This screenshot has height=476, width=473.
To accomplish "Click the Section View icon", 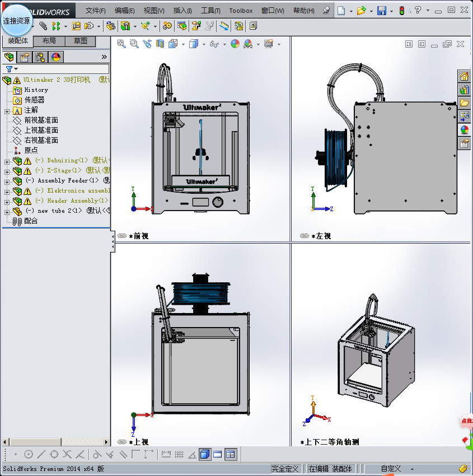I will coord(160,44).
